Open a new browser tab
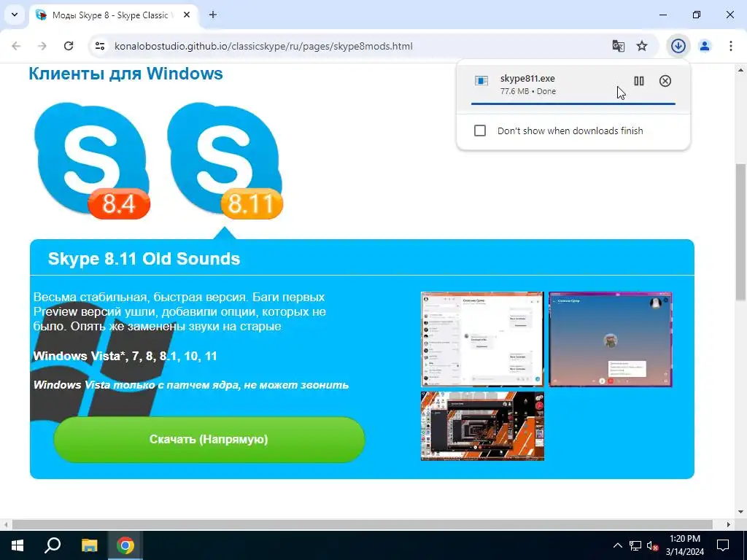747x560 pixels. coord(213,15)
